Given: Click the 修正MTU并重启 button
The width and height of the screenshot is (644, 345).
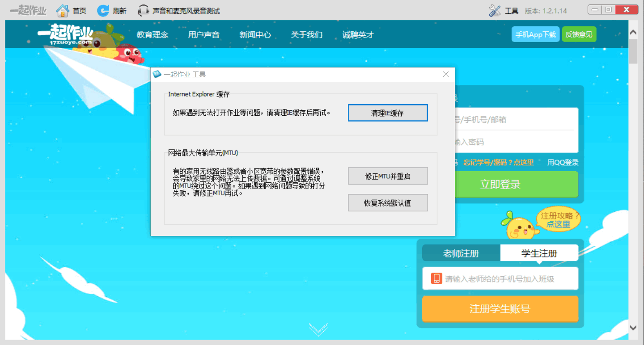Looking at the screenshot, I should [388, 176].
